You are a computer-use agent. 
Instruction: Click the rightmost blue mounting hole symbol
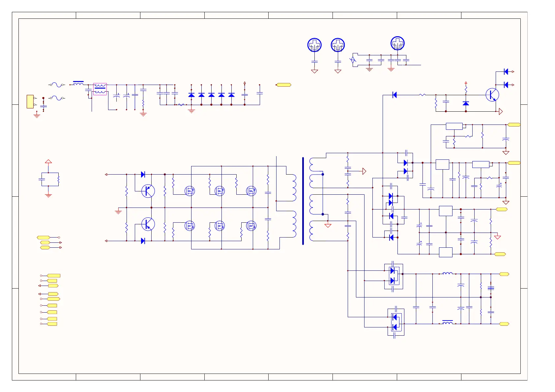(397, 43)
